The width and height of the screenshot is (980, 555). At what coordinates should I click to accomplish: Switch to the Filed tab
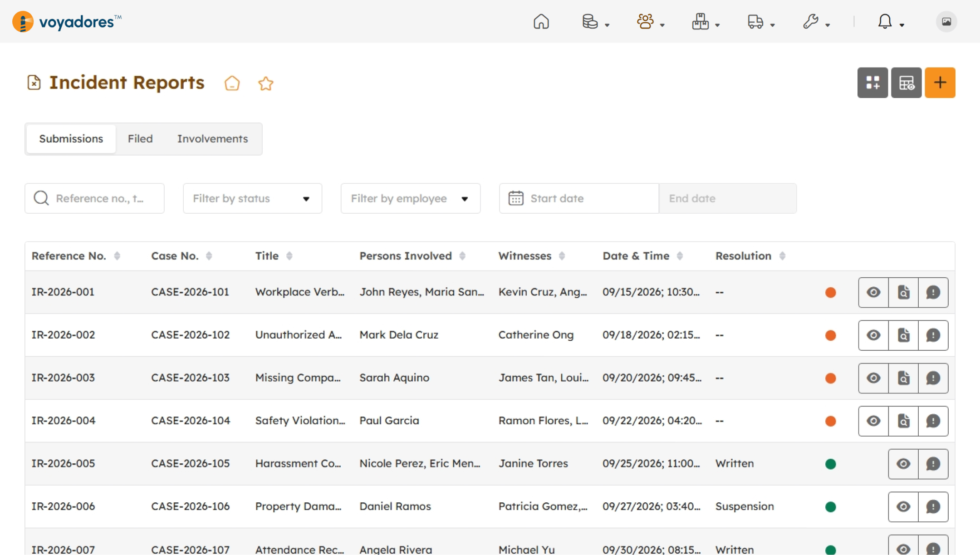coord(140,139)
